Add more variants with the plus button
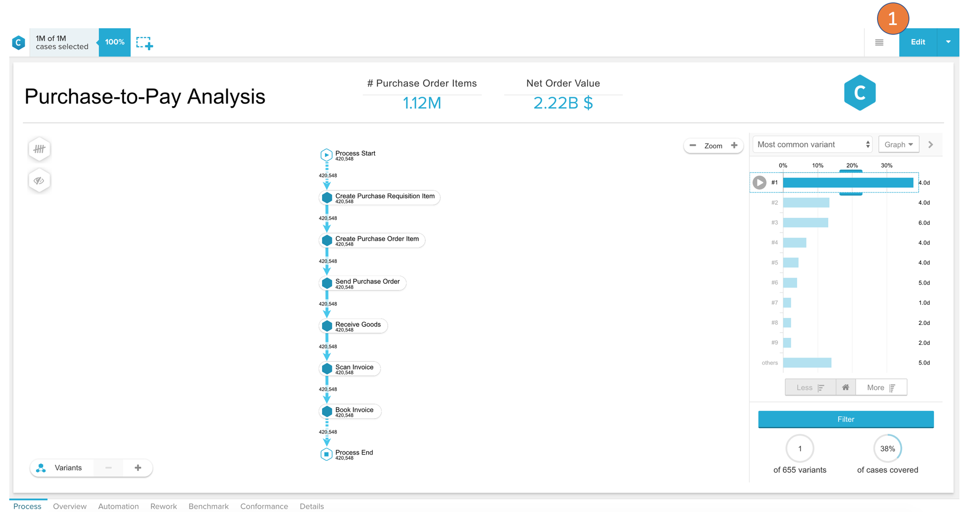 click(x=138, y=468)
